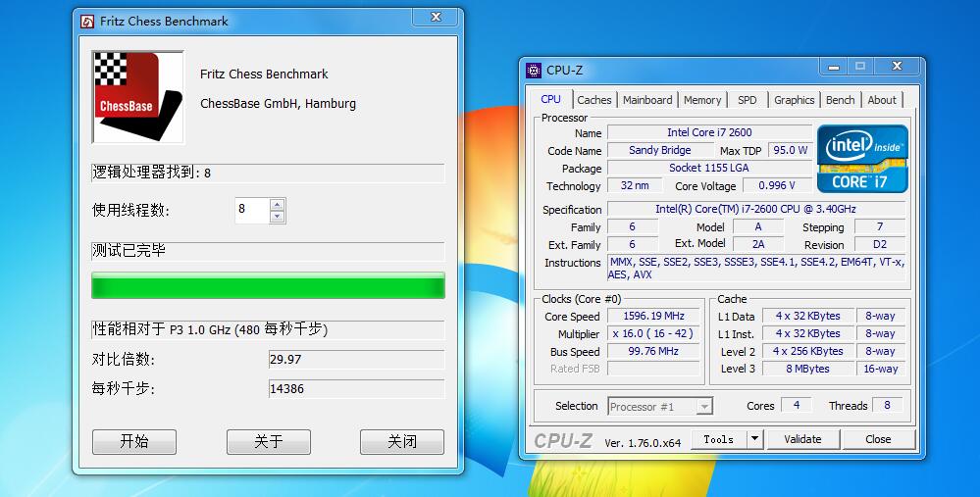The height and width of the screenshot is (497, 980).
Task: Click the 逻辑处理器找到: 8 text
Action: (x=151, y=173)
